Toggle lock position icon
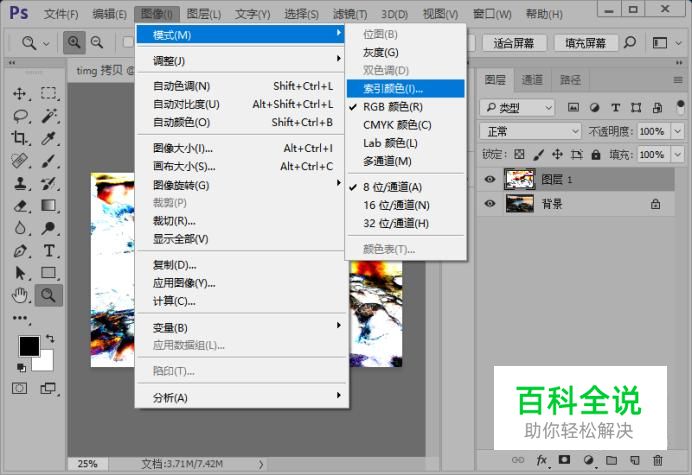This screenshot has width=692, height=475. tap(557, 154)
